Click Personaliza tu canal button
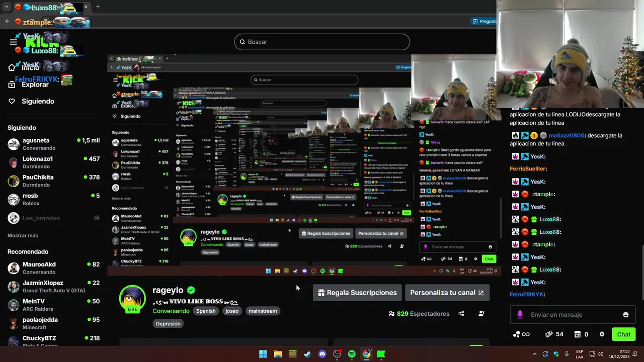The height and width of the screenshot is (362, 644). click(447, 293)
